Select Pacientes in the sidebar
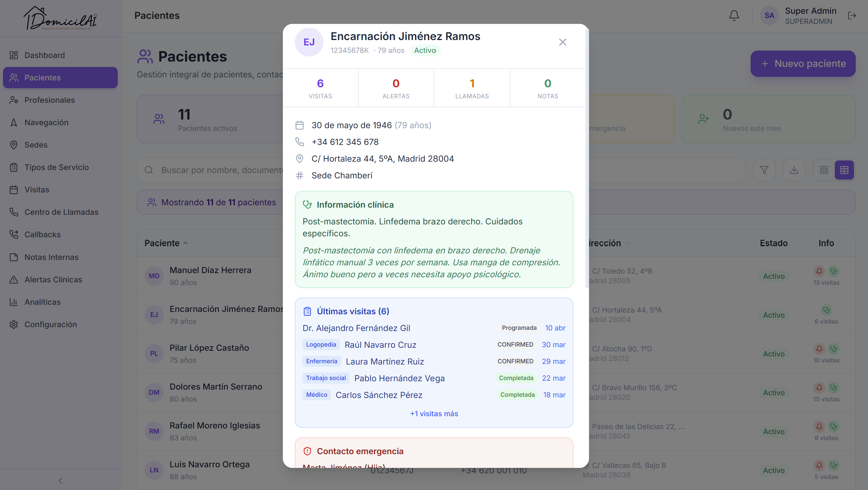 pos(60,77)
